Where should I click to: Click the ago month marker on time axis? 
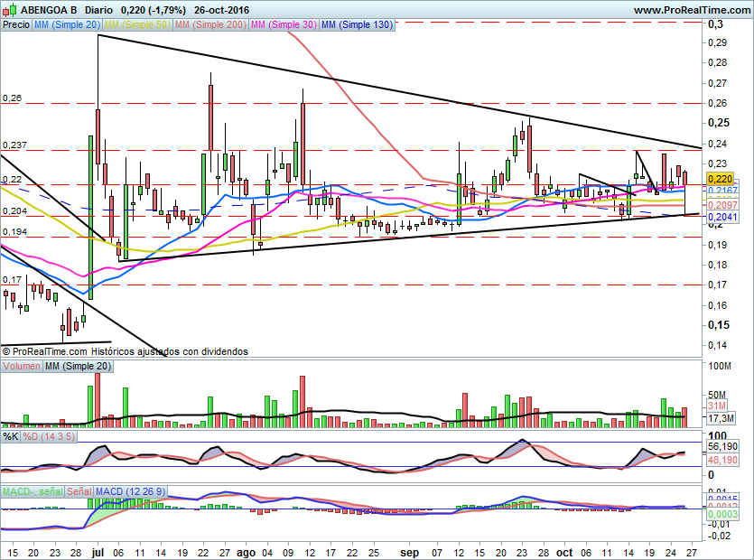pos(246,553)
